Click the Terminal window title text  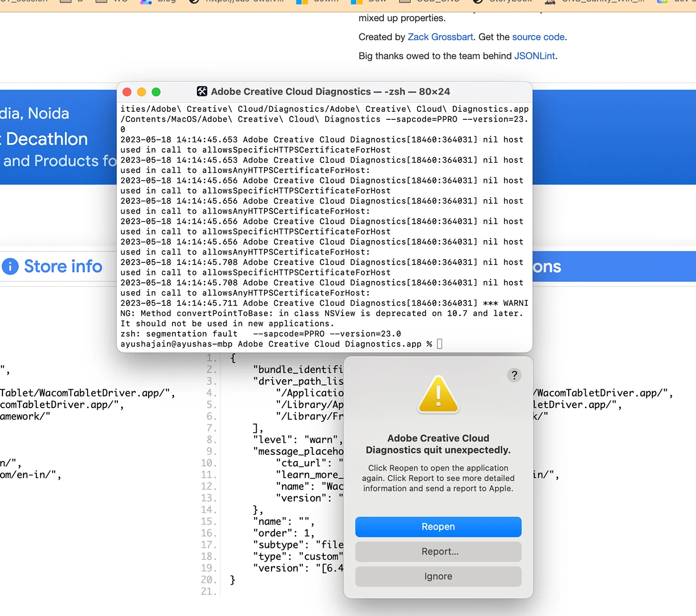click(330, 91)
